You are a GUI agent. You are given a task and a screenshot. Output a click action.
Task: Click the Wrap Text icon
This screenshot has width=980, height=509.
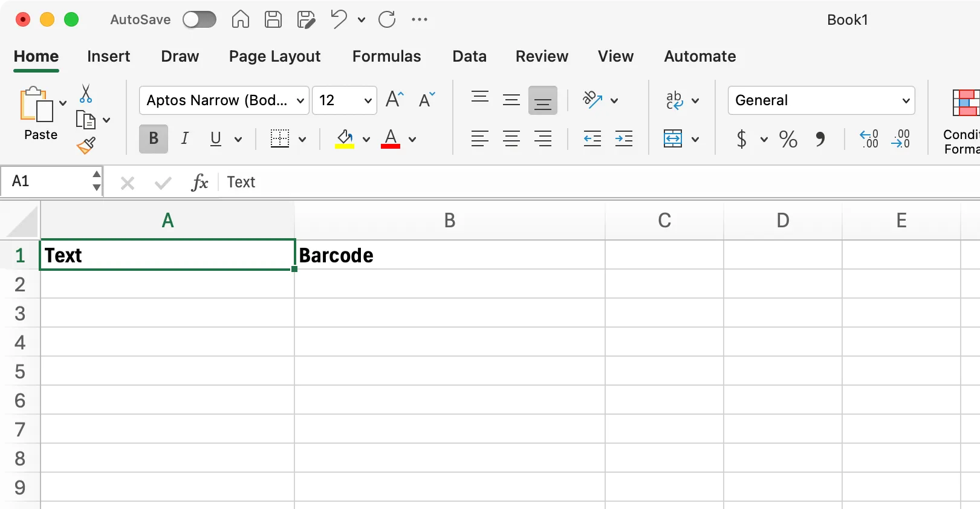(675, 100)
